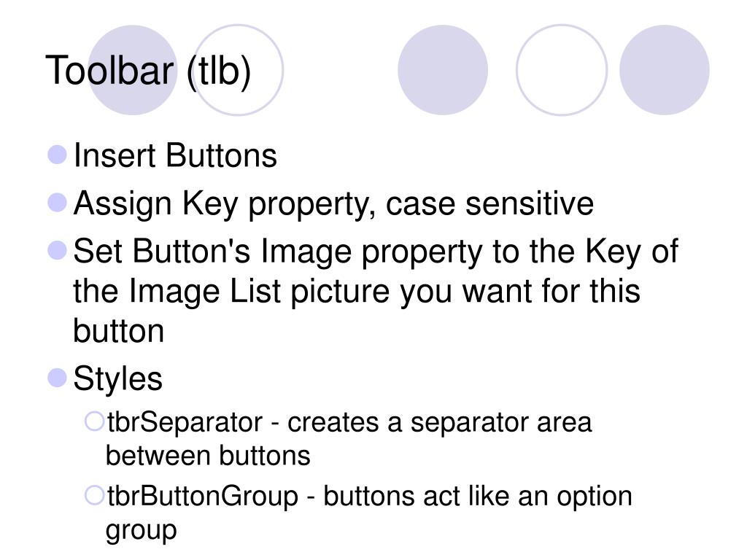The width and height of the screenshot is (747, 560).
Task: Click the 'tbrButtonGroup' term
Action: (x=203, y=496)
